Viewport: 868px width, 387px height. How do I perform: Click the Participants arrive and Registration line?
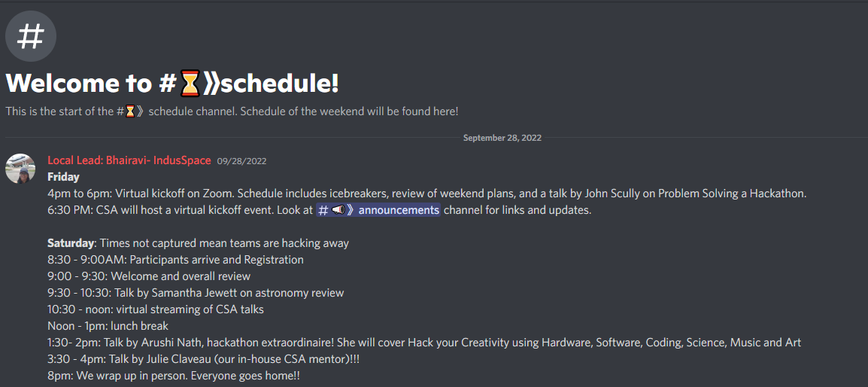tap(175, 260)
